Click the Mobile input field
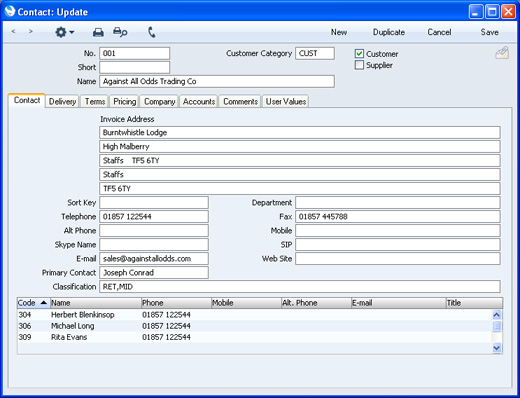Screen dimensions: 520x398 (398, 230)
